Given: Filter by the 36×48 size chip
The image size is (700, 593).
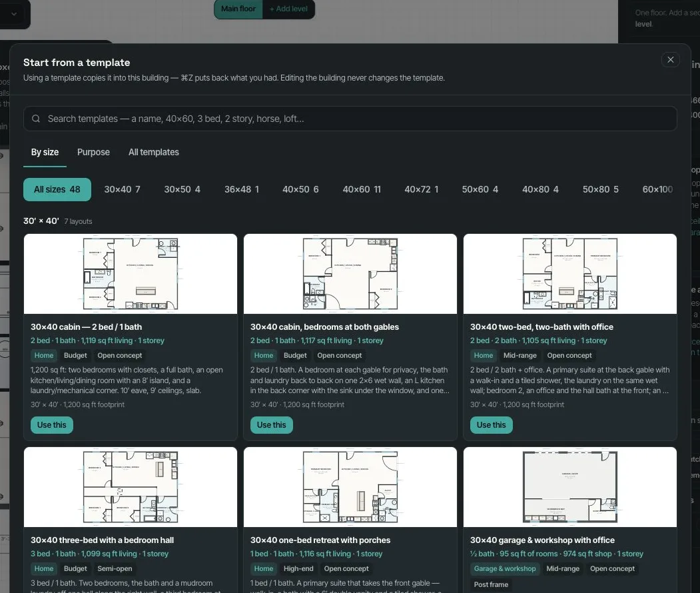Looking at the screenshot, I should pos(242,189).
